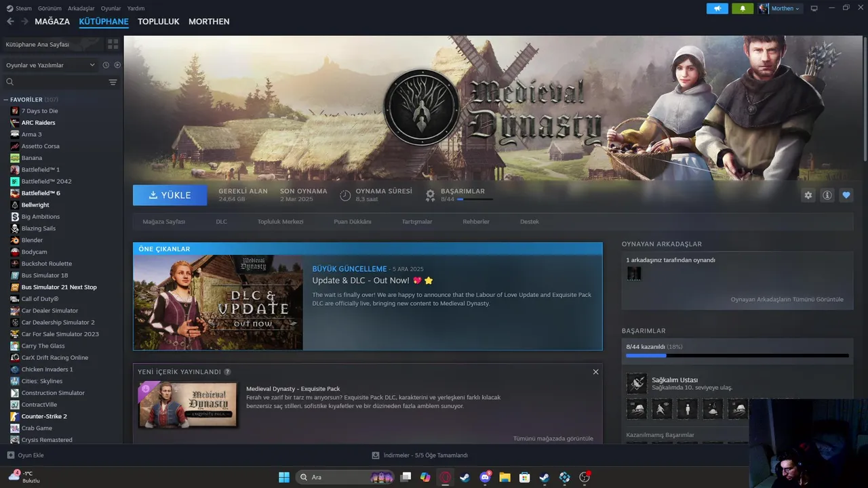
Task: Open the MORTHEN profile tab
Action: pyautogui.click(x=209, y=22)
